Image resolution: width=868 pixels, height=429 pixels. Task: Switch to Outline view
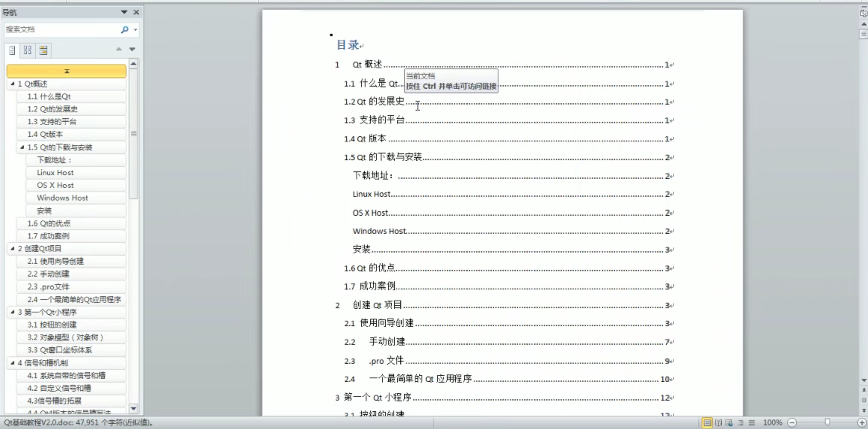point(741,423)
